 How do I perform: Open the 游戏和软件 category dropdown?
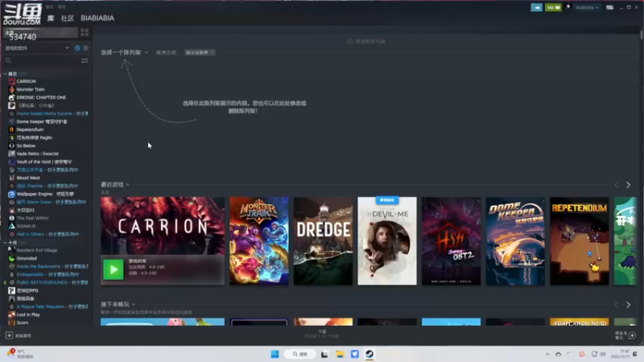37,48
